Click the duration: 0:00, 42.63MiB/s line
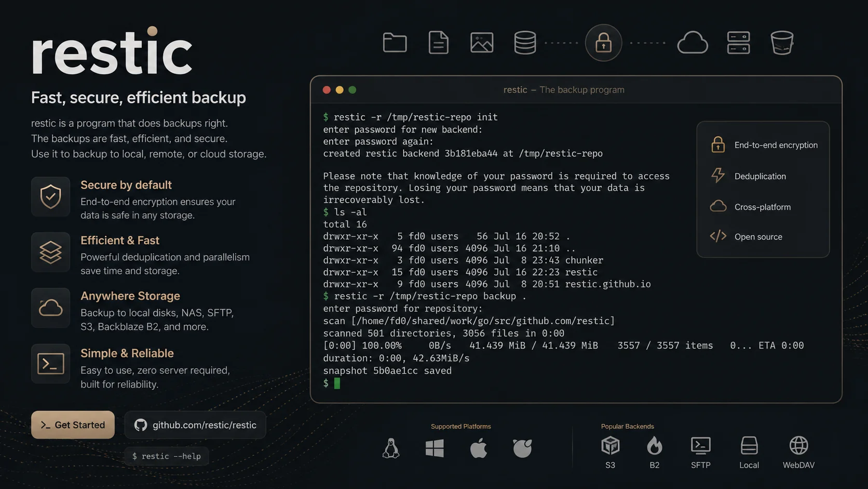 click(x=396, y=359)
